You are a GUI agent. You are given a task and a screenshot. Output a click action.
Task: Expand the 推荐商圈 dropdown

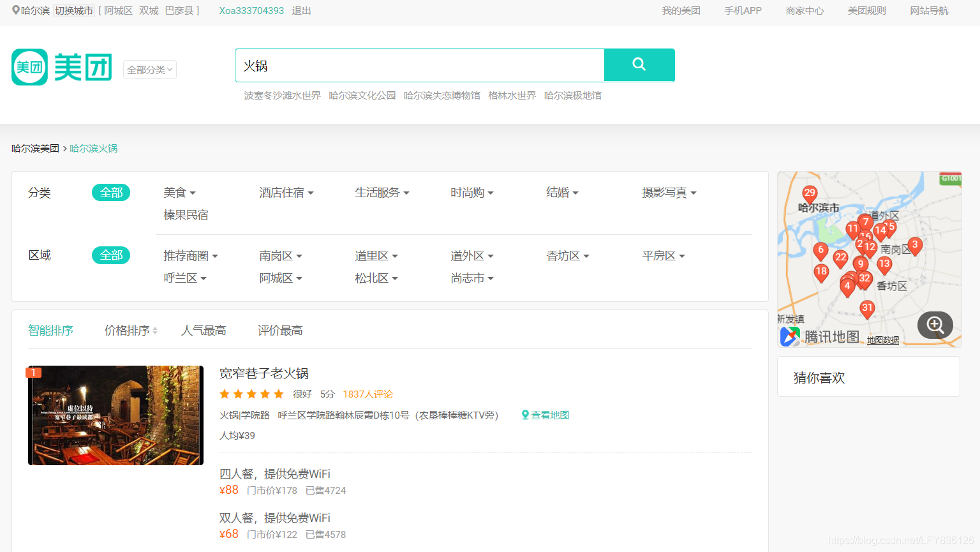pos(191,256)
